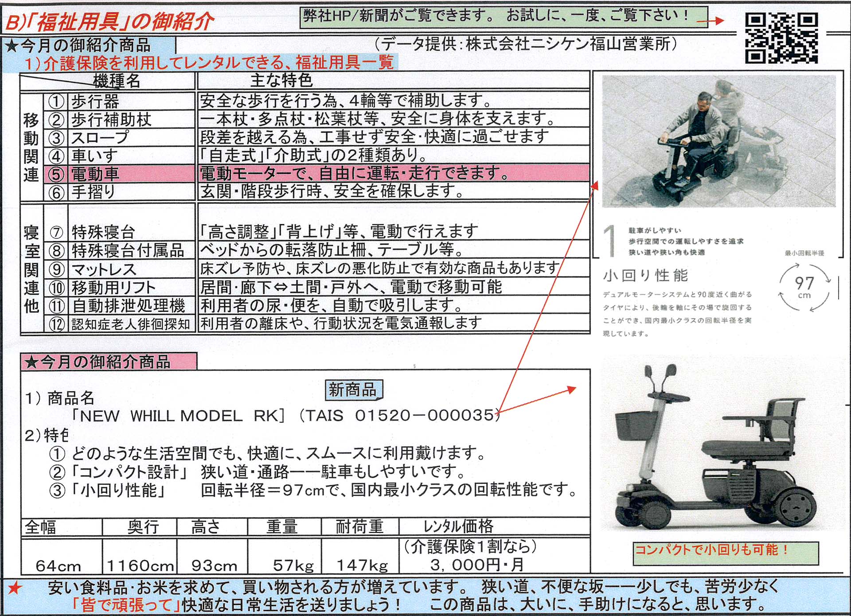Click the 新商品 label box

click(x=353, y=390)
